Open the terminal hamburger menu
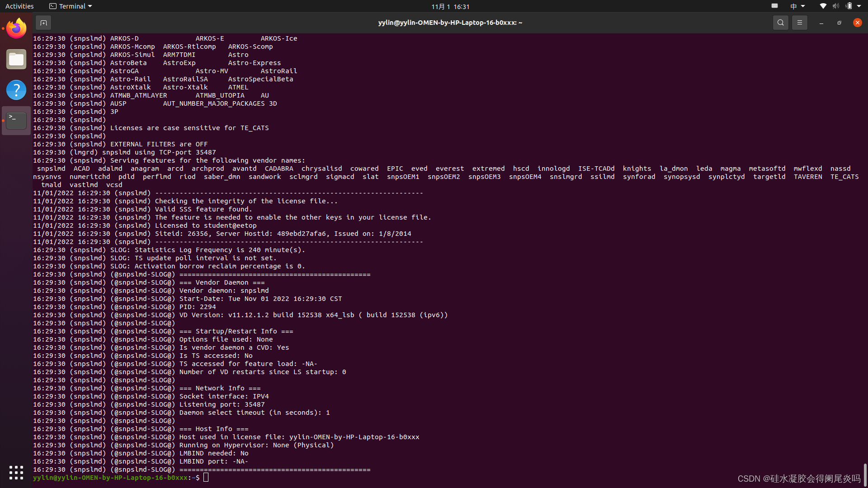 tap(799, 23)
